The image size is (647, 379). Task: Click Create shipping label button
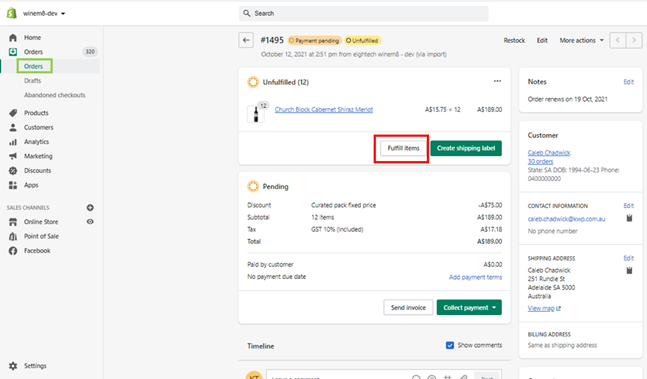pos(466,148)
